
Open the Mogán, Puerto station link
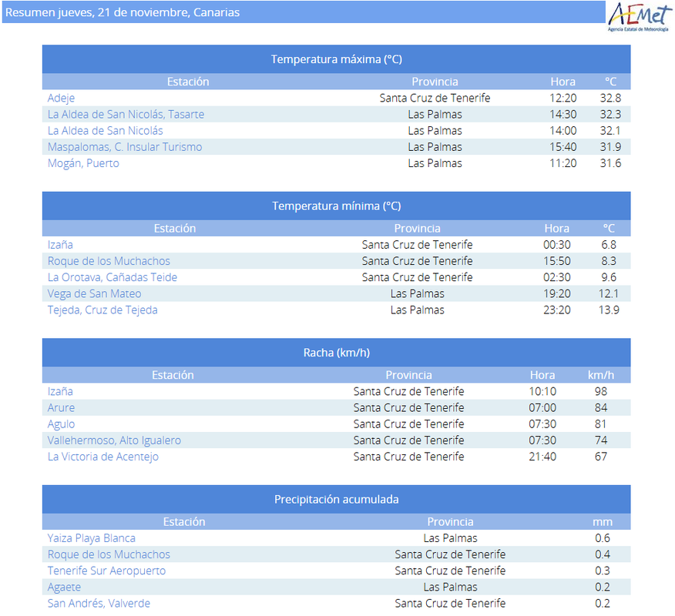(x=83, y=163)
